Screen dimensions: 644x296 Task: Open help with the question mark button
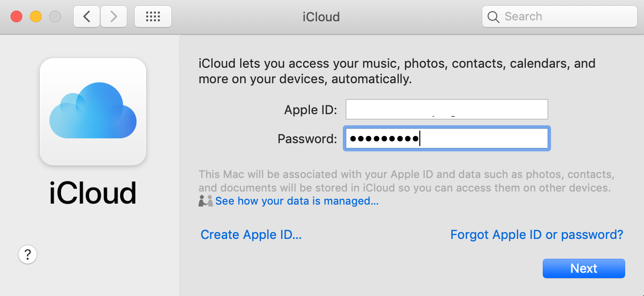[x=28, y=253]
